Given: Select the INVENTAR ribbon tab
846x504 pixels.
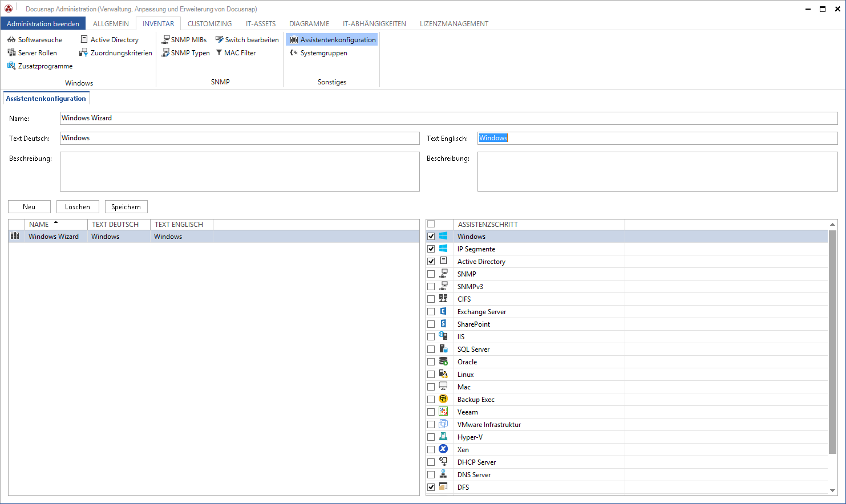Looking at the screenshot, I should [x=159, y=23].
